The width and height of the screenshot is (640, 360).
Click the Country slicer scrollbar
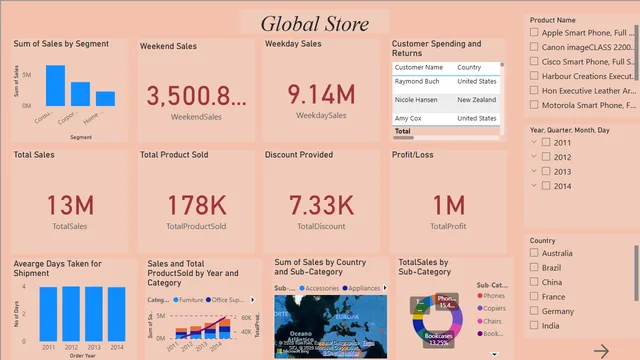[x=637, y=273]
